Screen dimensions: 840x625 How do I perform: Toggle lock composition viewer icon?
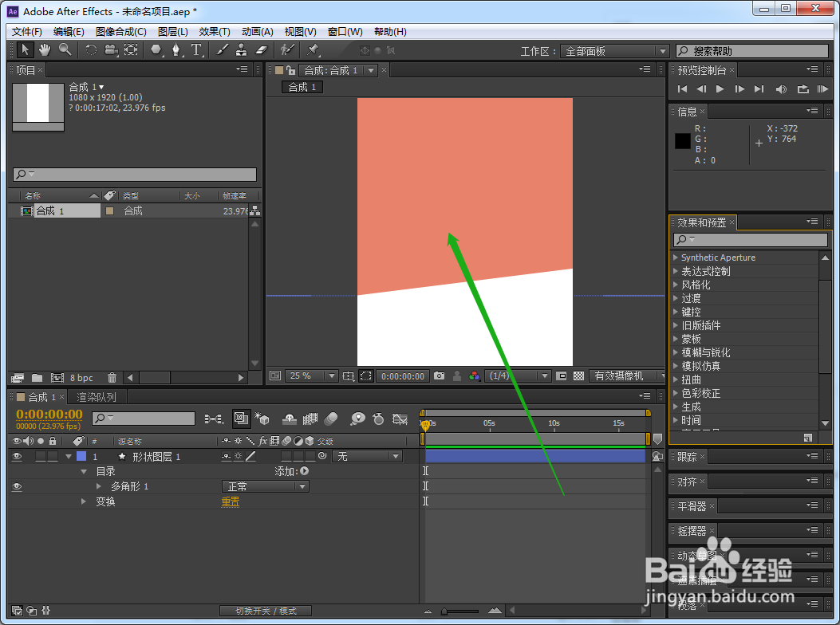coord(291,70)
